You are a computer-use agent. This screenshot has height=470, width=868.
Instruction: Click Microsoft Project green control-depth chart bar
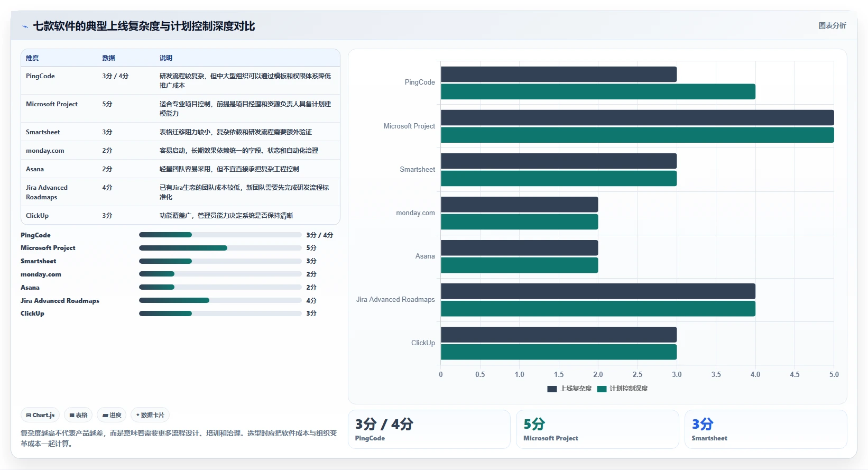pyautogui.click(x=638, y=135)
